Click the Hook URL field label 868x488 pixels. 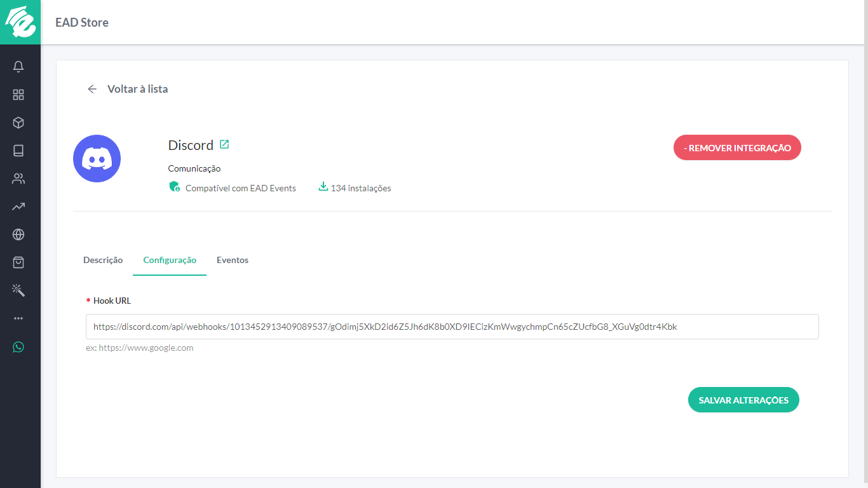(112, 301)
